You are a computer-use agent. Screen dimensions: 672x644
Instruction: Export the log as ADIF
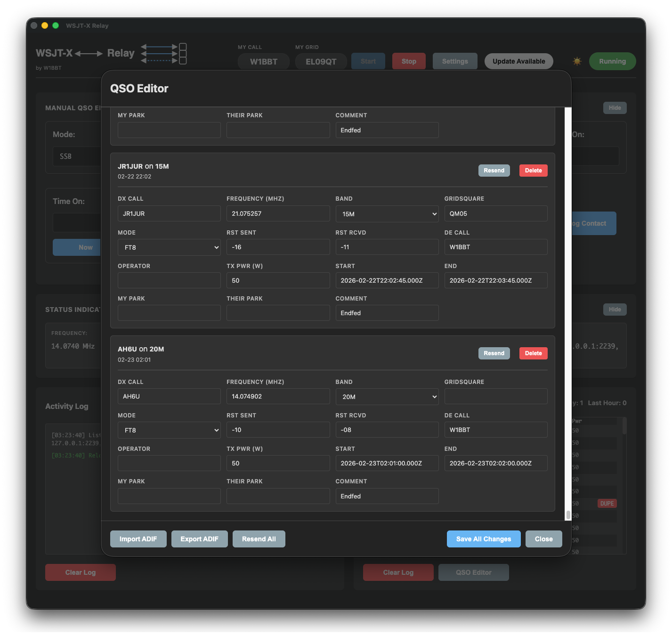click(x=199, y=538)
